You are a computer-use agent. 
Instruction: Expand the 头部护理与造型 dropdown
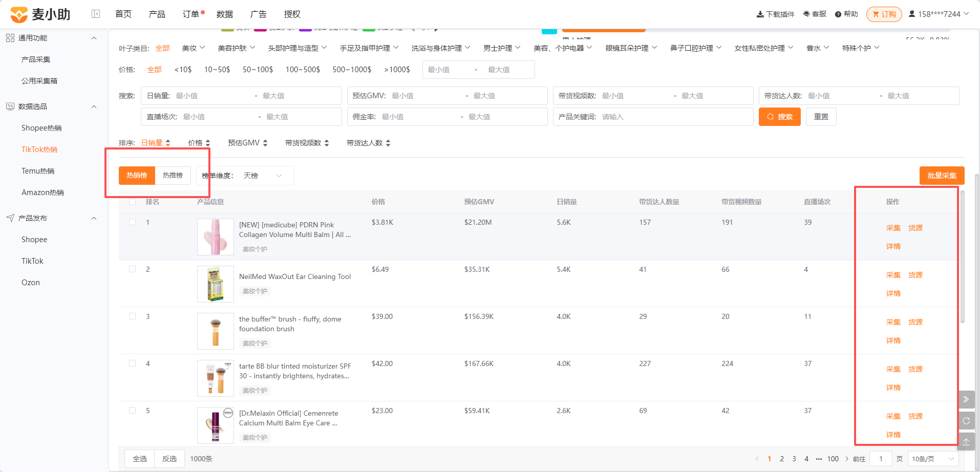click(297, 48)
